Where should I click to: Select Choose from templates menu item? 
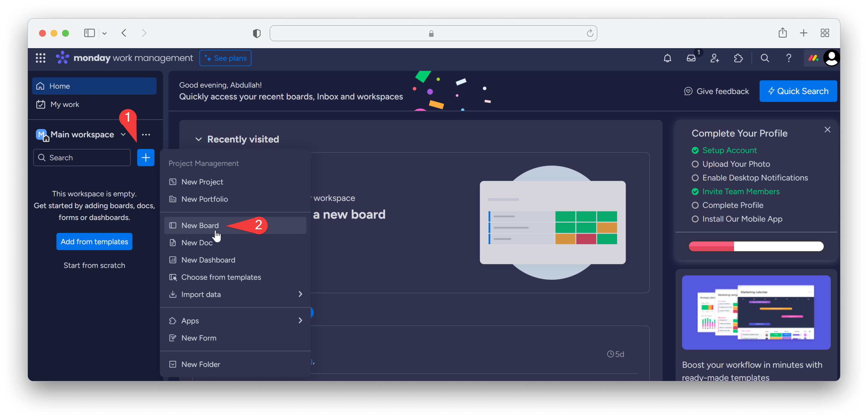pos(235,277)
